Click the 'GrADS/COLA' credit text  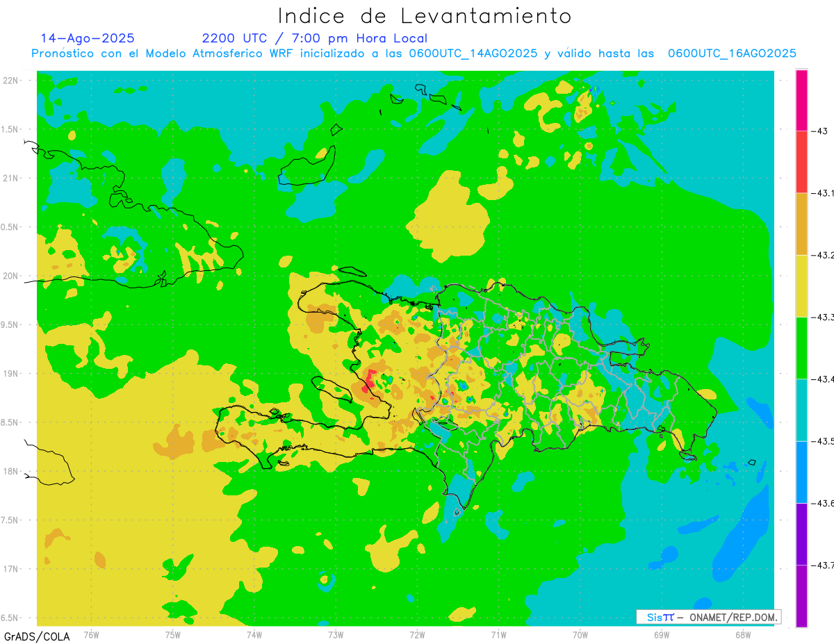36,637
